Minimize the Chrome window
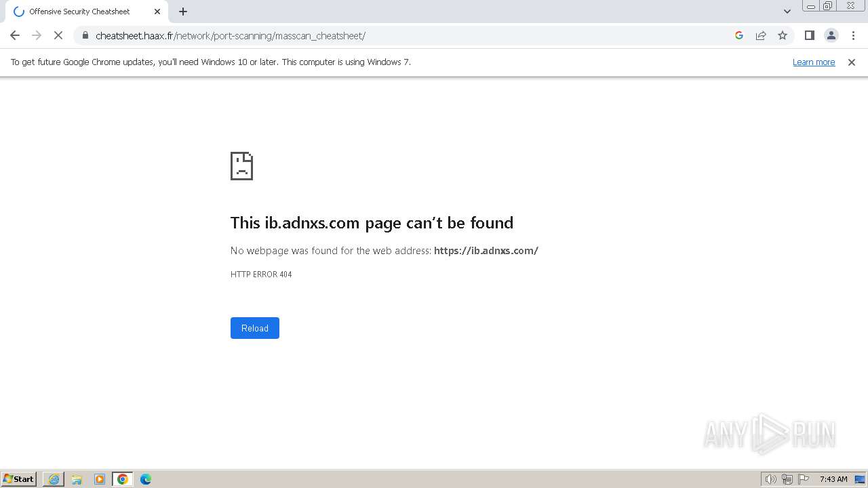The height and width of the screenshot is (488, 868). pos(810,6)
